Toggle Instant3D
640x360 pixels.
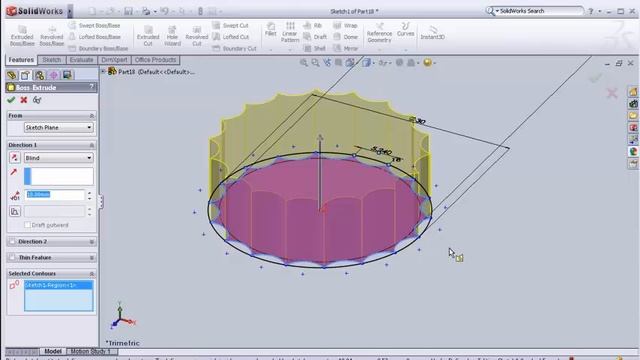click(x=433, y=32)
